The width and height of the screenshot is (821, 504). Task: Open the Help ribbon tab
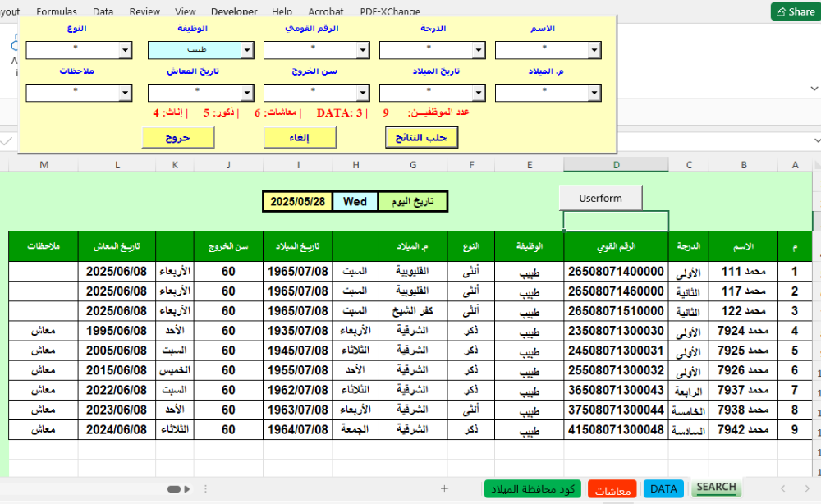pos(282,11)
